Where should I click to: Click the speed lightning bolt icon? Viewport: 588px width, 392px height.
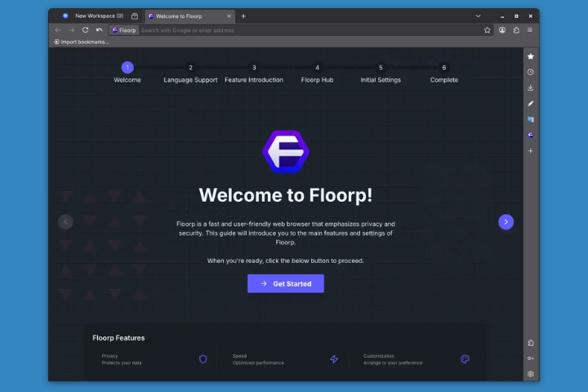click(x=334, y=359)
